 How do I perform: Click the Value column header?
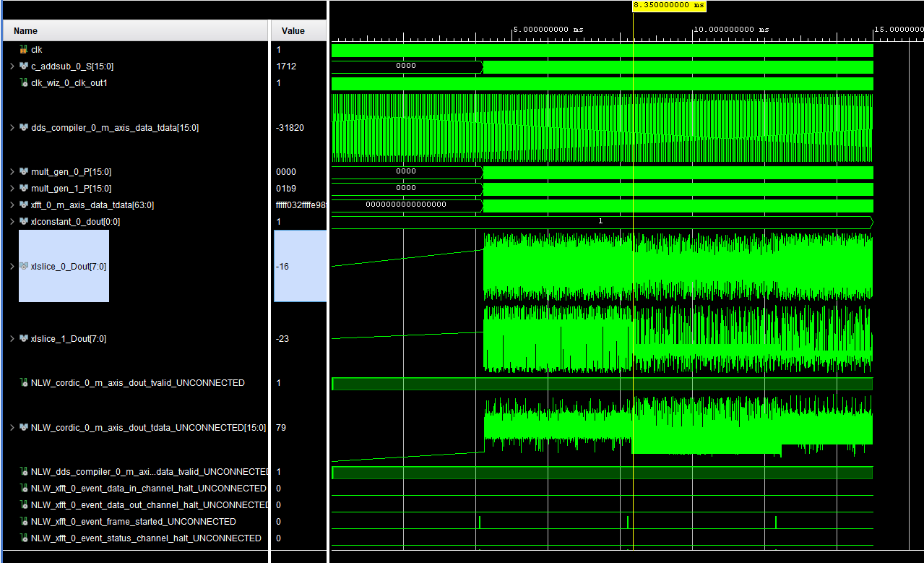pyautogui.click(x=293, y=31)
